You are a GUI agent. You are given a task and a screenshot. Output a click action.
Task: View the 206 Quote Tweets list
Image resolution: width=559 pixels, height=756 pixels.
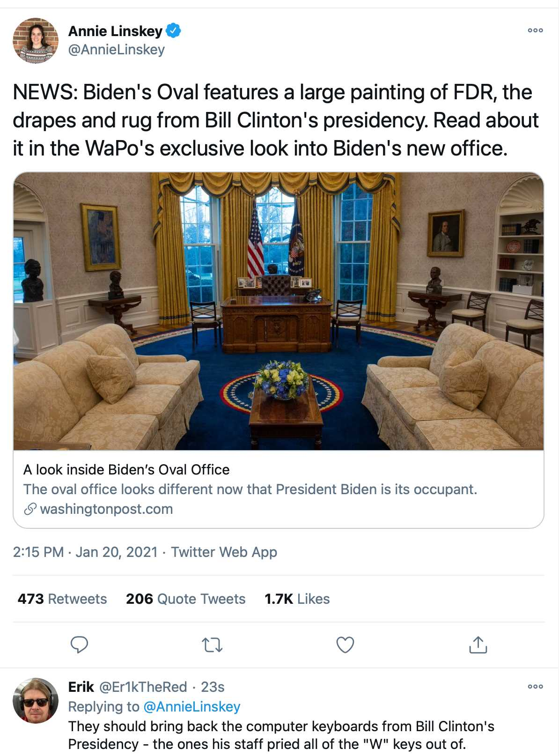pyautogui.click(x=185, y=599)
